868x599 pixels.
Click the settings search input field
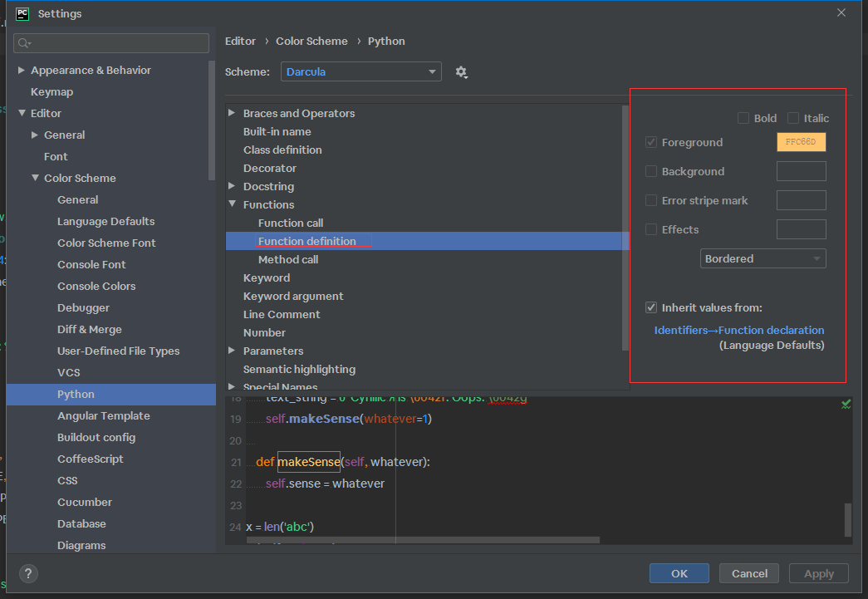point(111,43)
